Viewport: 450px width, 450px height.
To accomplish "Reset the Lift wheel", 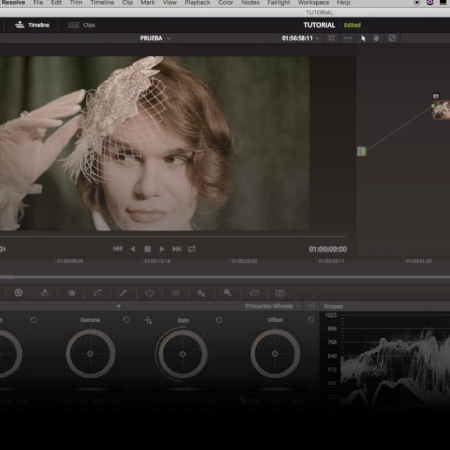I will 34,320.
